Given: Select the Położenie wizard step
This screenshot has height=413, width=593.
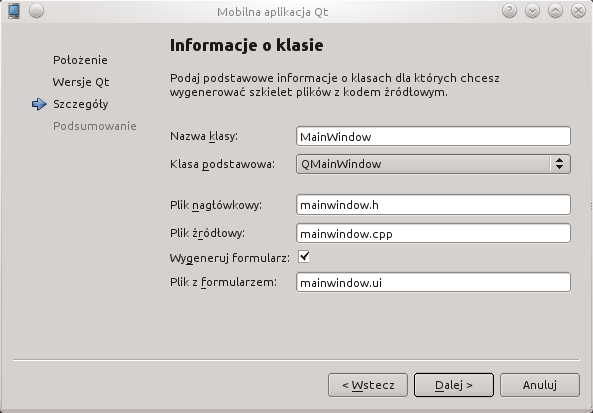Looking at the screenshot, I should tap(80, 60).
